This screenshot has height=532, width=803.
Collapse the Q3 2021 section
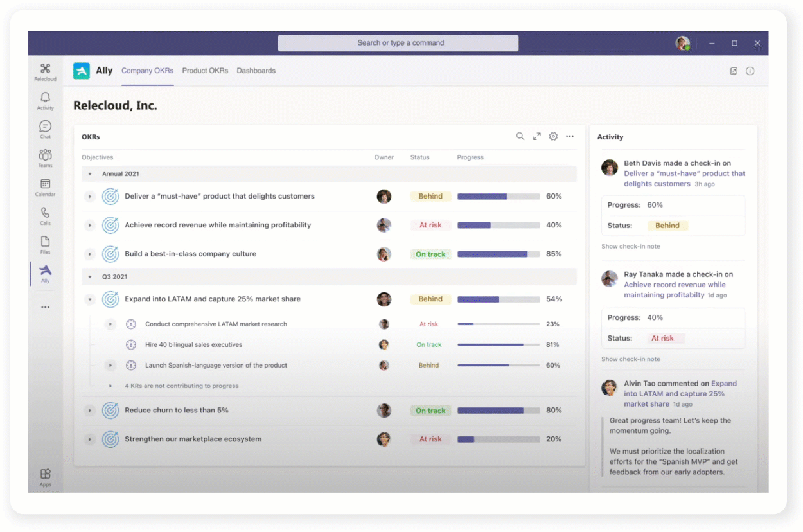coord(90,277)
